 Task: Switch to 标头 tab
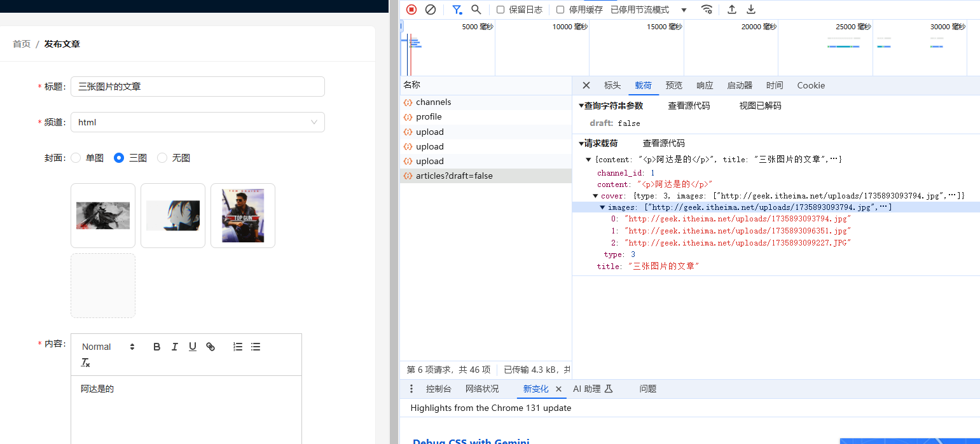[x=612, y=85]
